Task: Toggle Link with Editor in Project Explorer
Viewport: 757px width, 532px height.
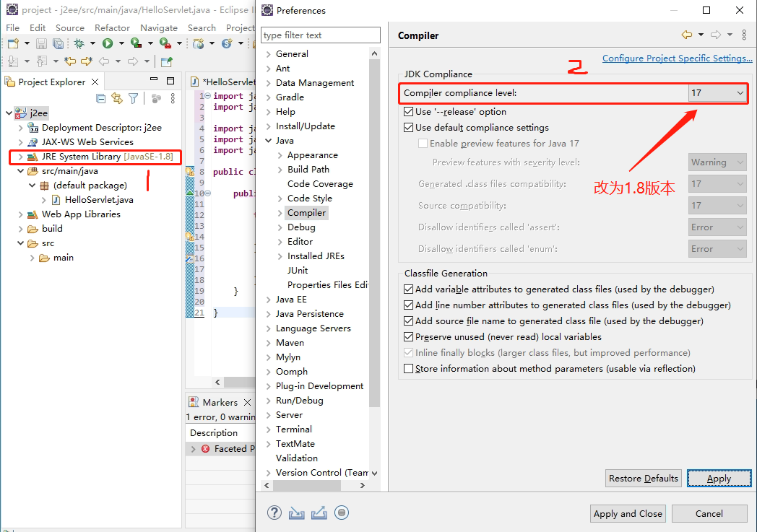Action: click(117, 98)
